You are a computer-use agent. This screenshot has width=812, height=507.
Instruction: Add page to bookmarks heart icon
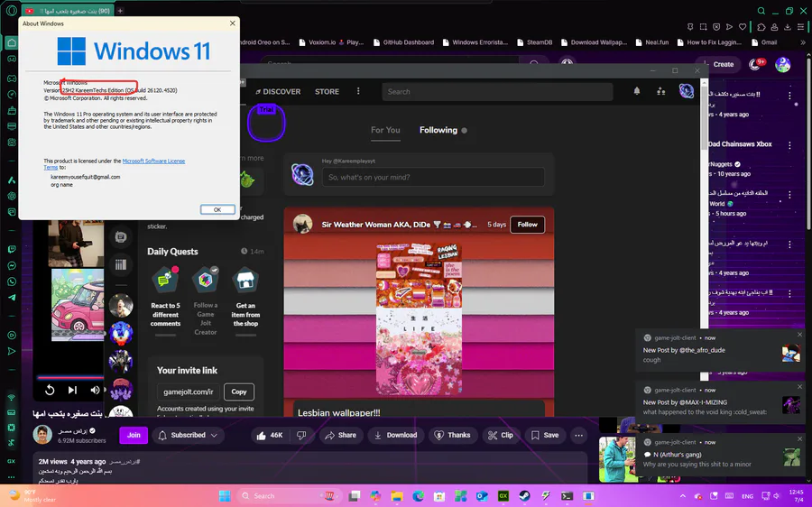(743, 26)
